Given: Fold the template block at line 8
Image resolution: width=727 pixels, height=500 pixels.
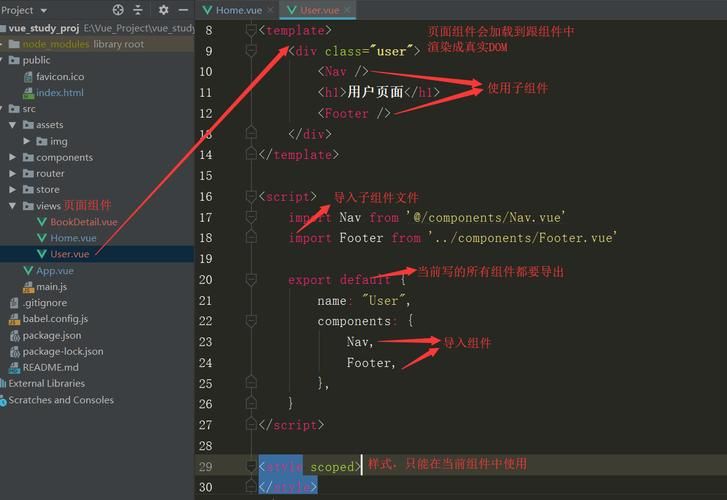Looking at the screenshot, I should tap(251, 31).
